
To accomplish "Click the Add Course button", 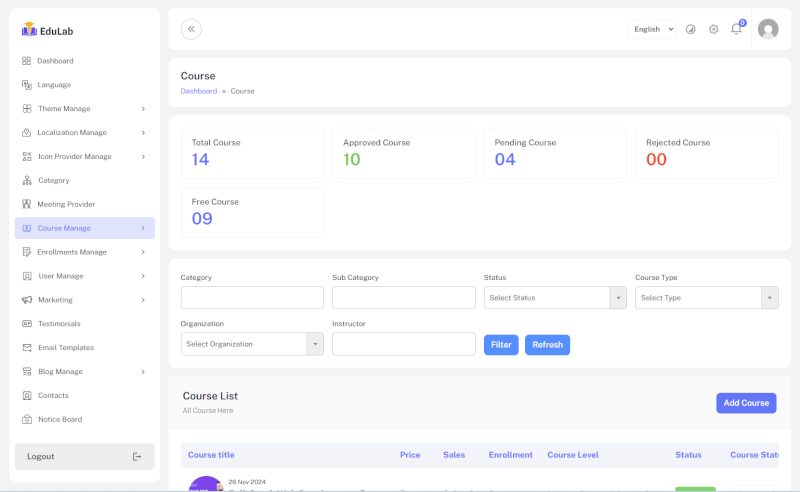I will (746, 403).
